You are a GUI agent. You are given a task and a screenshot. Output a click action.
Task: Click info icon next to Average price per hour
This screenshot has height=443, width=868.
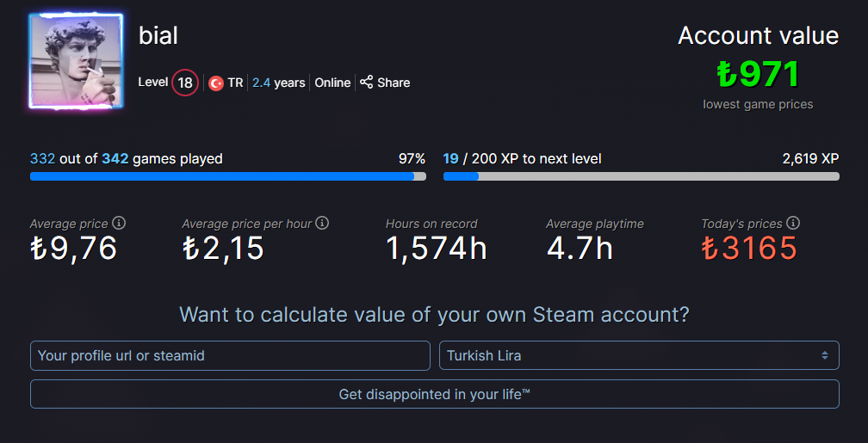click(x=322, y=223)
